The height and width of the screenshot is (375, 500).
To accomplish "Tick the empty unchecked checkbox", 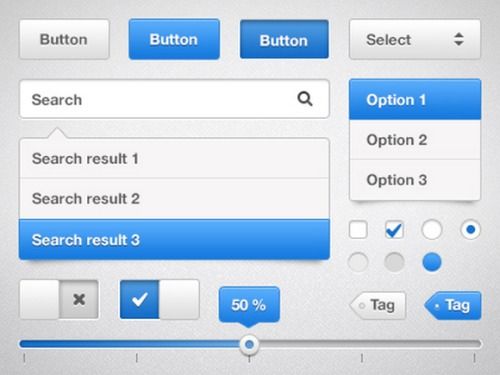I will point(358,229).
